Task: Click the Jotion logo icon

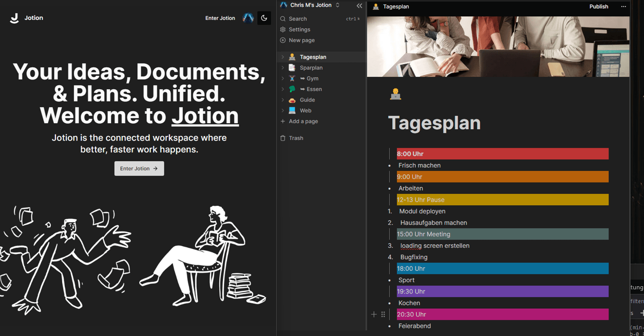Action: 14,18
